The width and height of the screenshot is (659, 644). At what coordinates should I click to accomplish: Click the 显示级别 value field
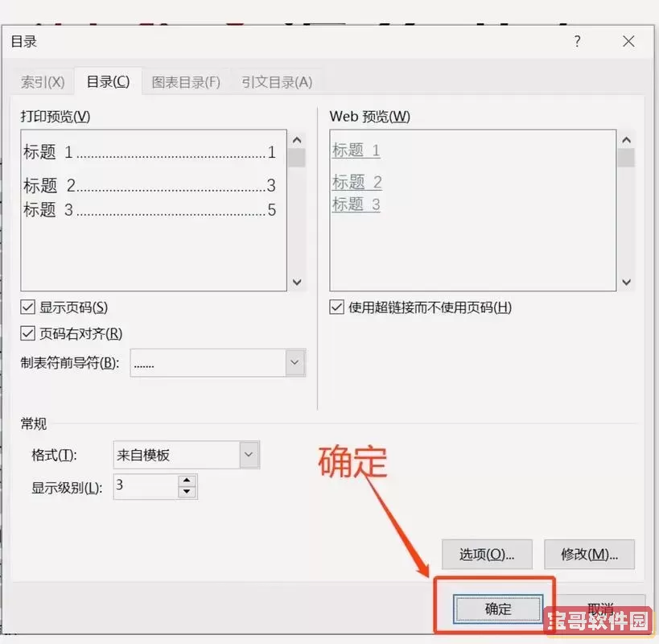pyautogui.click(x=146, y=486)
